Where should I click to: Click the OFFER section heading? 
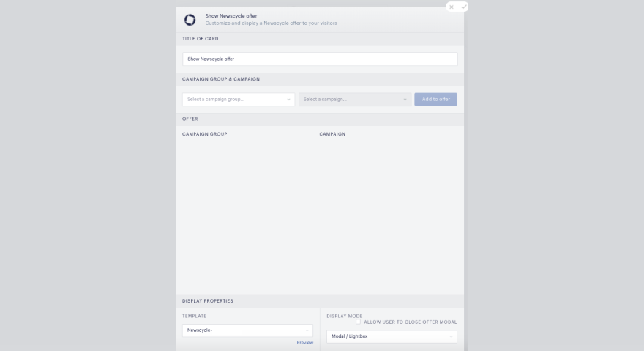pos(190,119)
